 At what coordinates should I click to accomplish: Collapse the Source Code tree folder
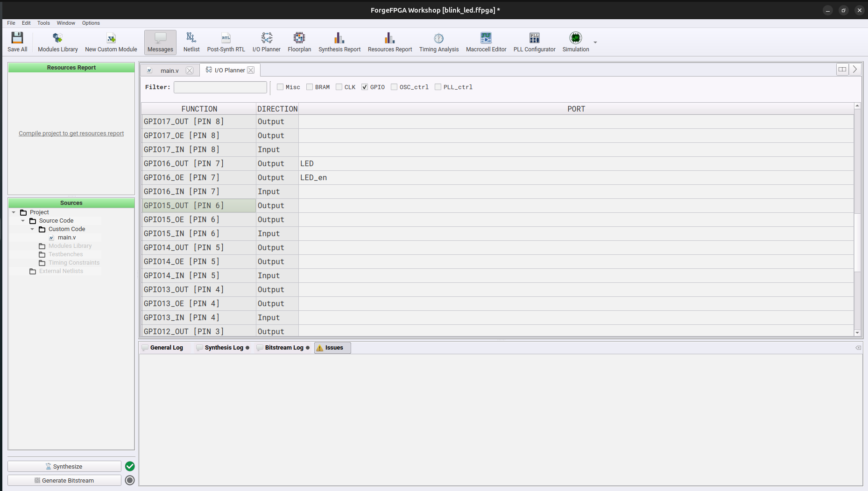23,221
